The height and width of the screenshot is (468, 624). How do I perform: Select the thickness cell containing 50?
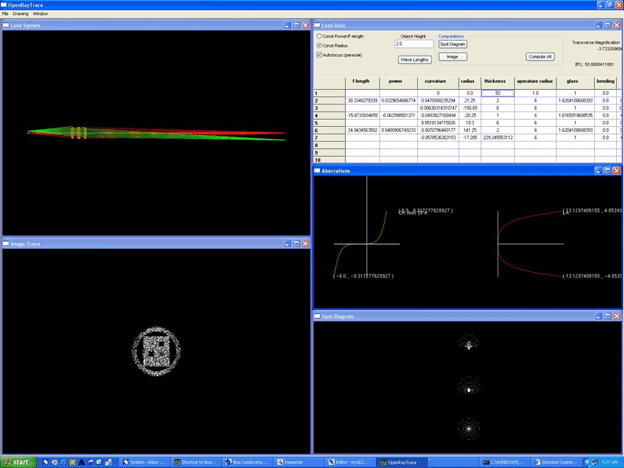point(497,93)
